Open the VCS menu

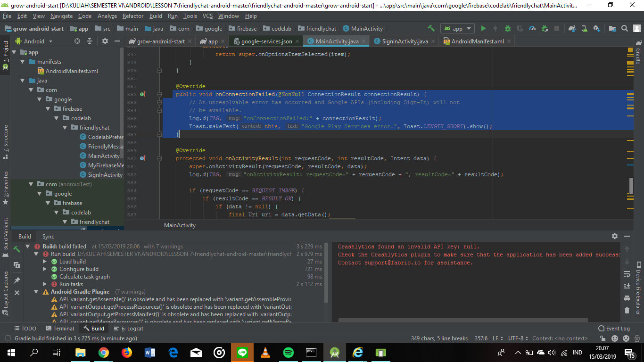click(x=207, y=16)
